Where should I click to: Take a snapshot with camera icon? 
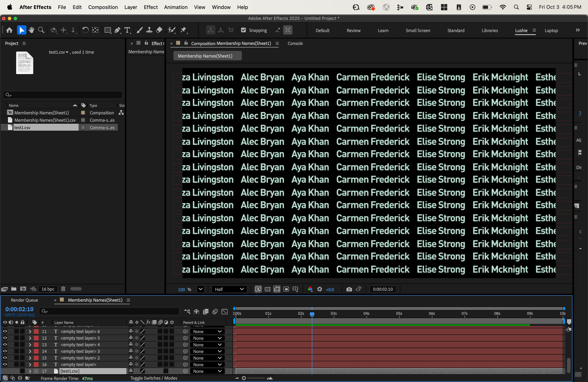coord(349,289)
